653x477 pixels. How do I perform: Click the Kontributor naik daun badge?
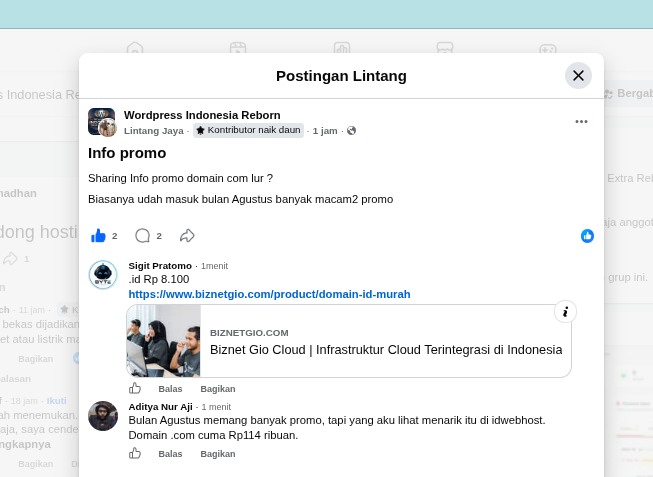pyautogui.click(x=248, y=130)
